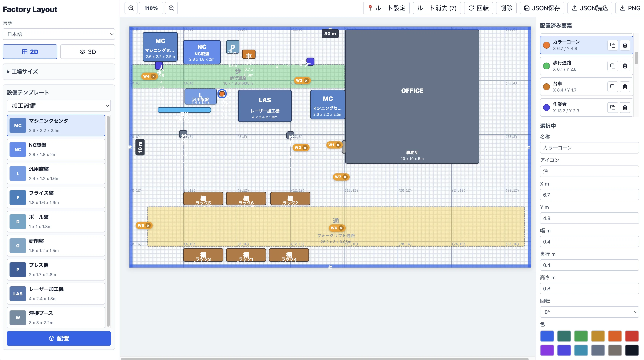
Task: Delete the 作業者 element with trash icon
Action: tap(625, 107)
